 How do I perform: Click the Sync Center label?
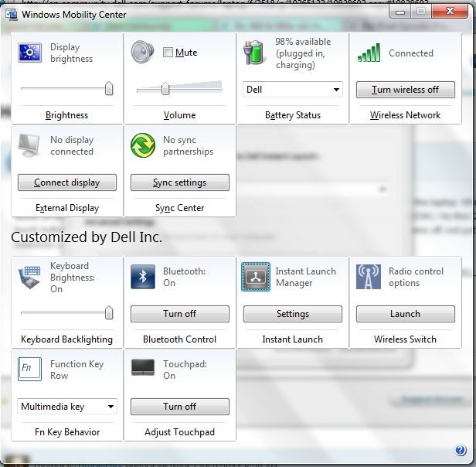pos(180,208)
